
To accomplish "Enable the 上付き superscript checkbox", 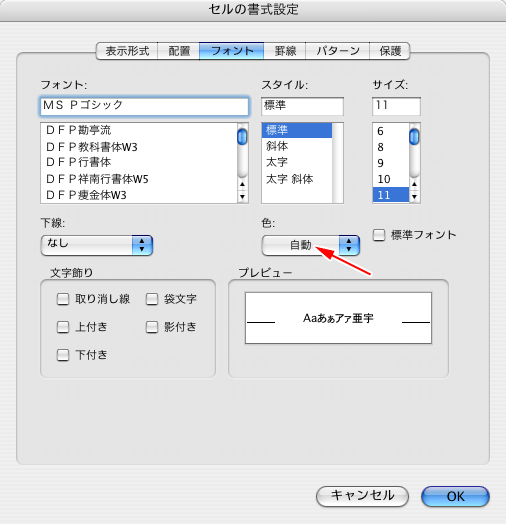I will coord(62,327).
